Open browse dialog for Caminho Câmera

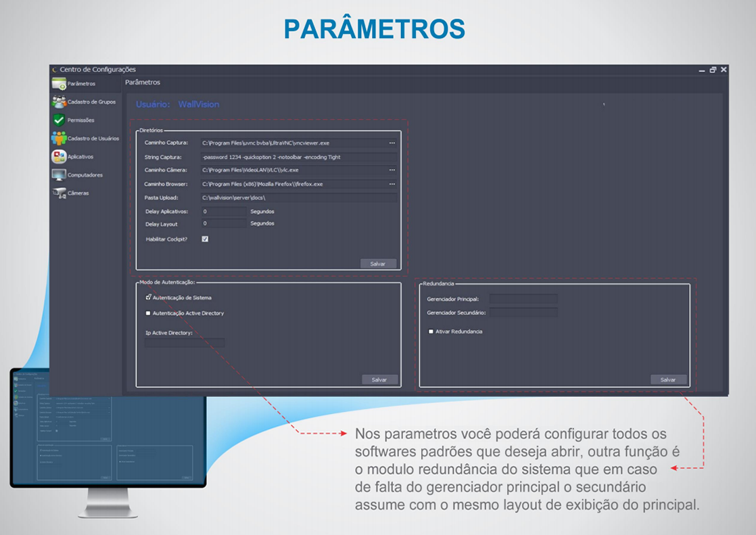click(x=392, y=170)
